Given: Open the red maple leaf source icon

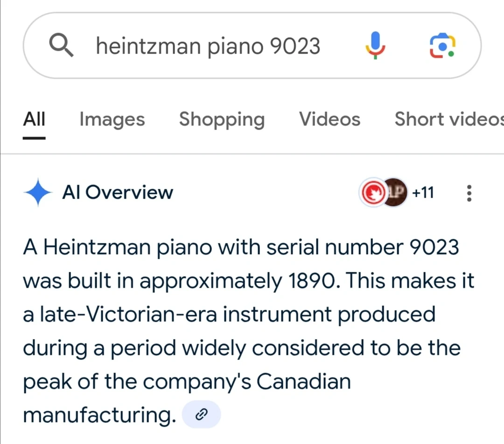Looking at the screenshot, I should pyautogui.click(x=372, y=192).
